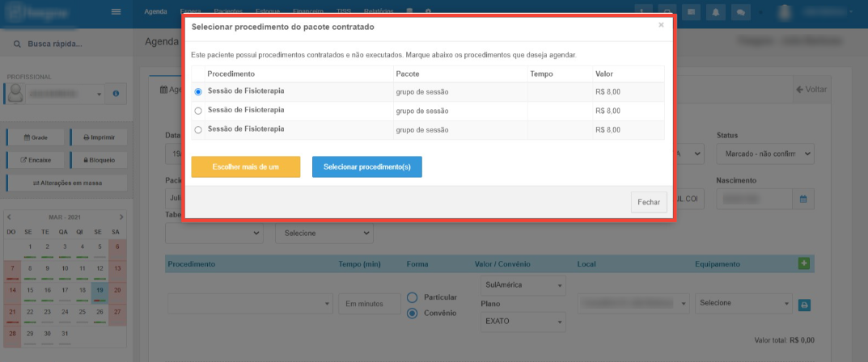This screenshot has height=362, width=868.
Task: Click MAR - 2021 calendar title
Action: point(65,217)
